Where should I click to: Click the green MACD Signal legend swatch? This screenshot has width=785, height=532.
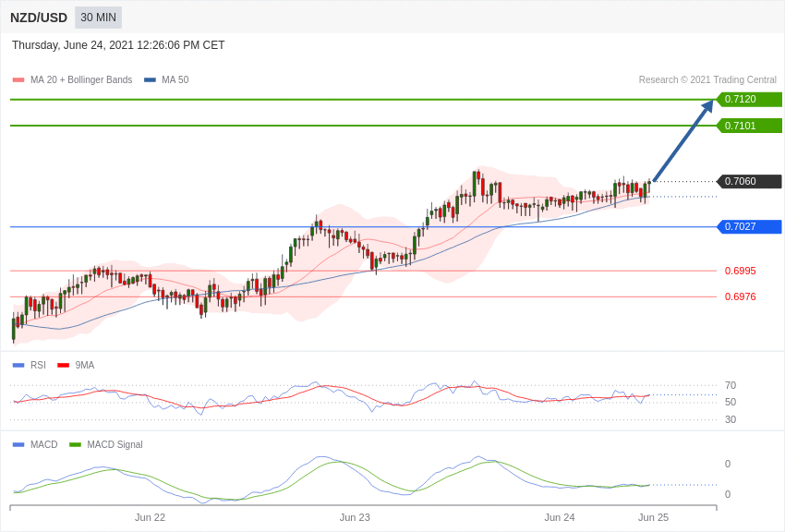pos(75,444)
